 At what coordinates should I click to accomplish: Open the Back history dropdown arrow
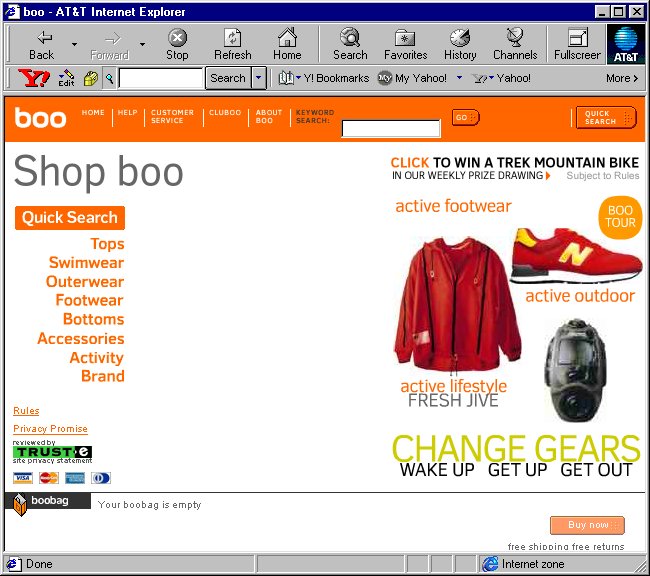pyautogui.click(x=74, y=44)
